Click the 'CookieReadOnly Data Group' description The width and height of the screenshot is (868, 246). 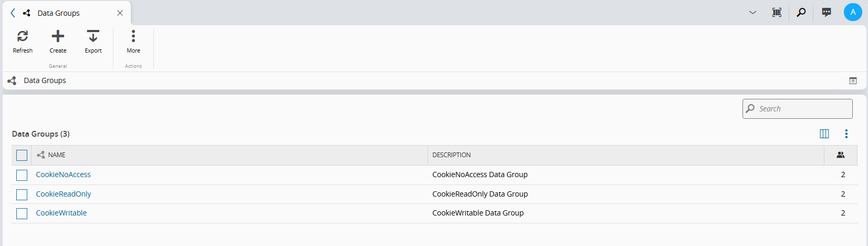pyautogui.click(x=480, y=194)
